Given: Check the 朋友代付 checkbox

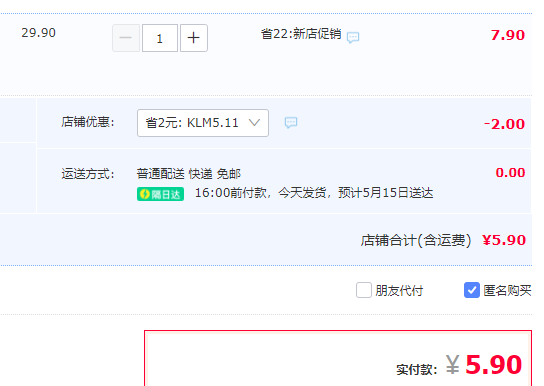Looking at the screenshot, I should (x=364, y=290).
